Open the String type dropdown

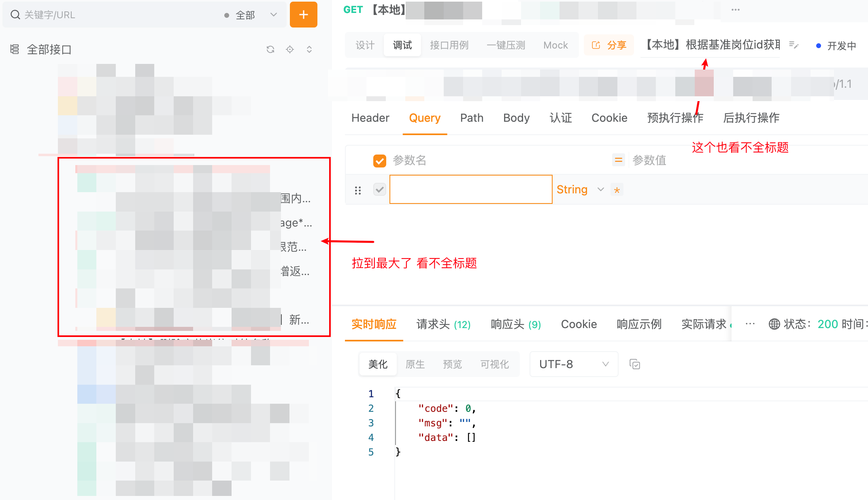click(580, 189)
